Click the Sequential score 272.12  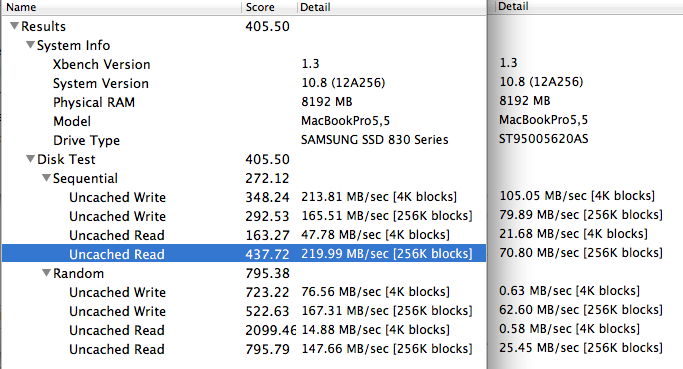click(x=267, y=179)
